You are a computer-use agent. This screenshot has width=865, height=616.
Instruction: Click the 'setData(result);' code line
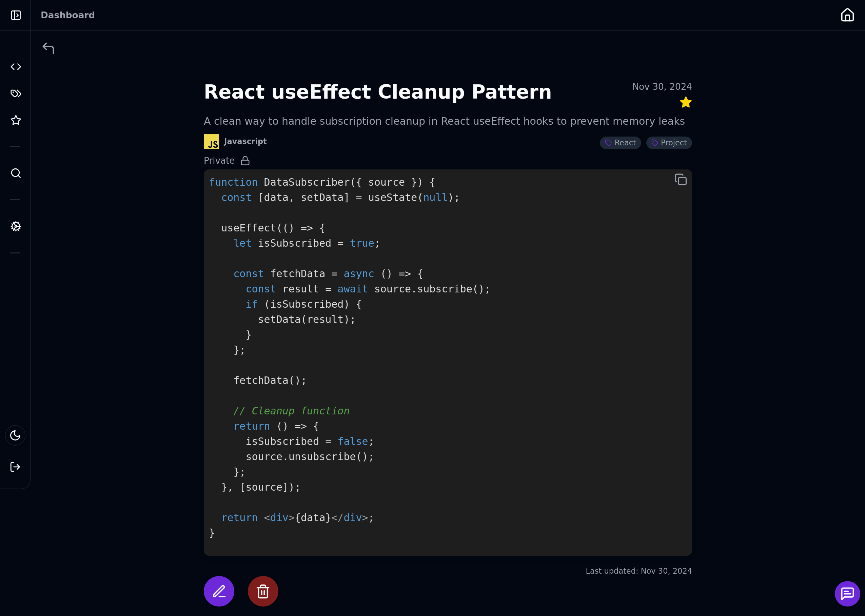point(307,320)
